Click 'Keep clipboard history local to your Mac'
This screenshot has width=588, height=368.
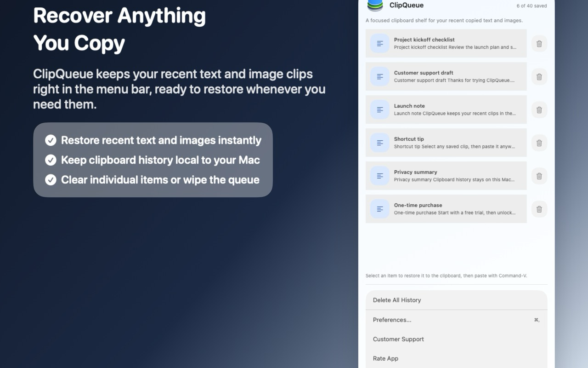coord(160,160)
